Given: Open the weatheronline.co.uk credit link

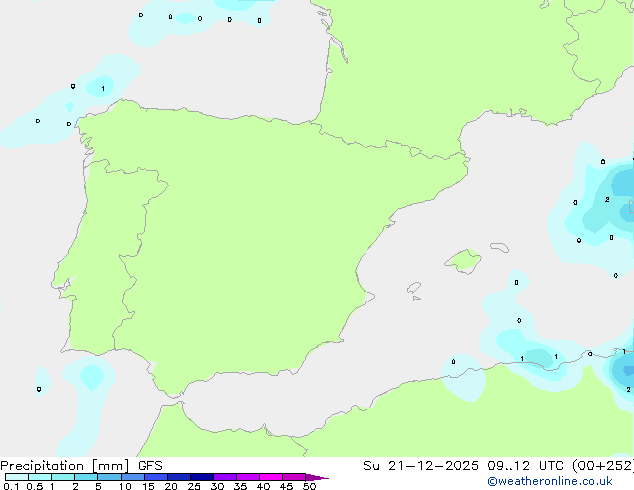Looking at the screenshot, I should click(x=550, y=481).
